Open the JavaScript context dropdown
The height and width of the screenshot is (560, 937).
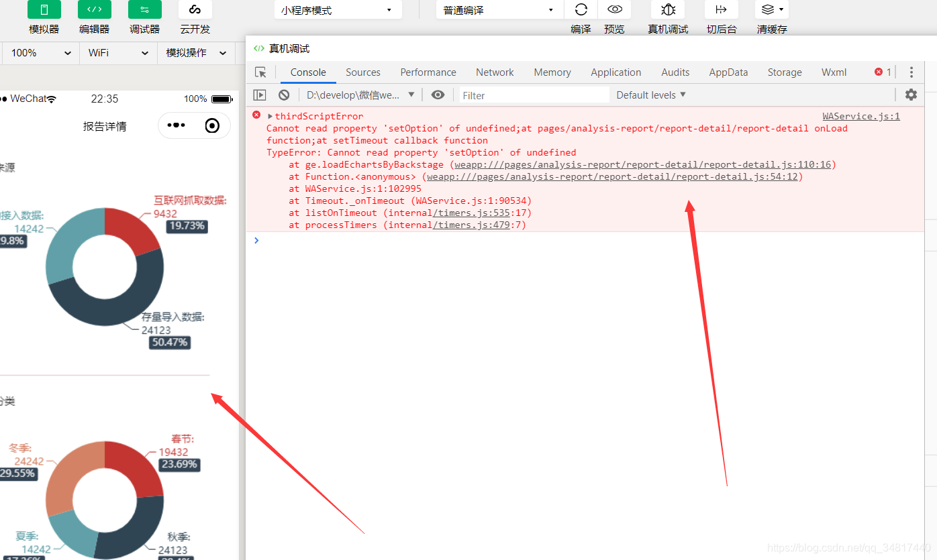(360, 95)
